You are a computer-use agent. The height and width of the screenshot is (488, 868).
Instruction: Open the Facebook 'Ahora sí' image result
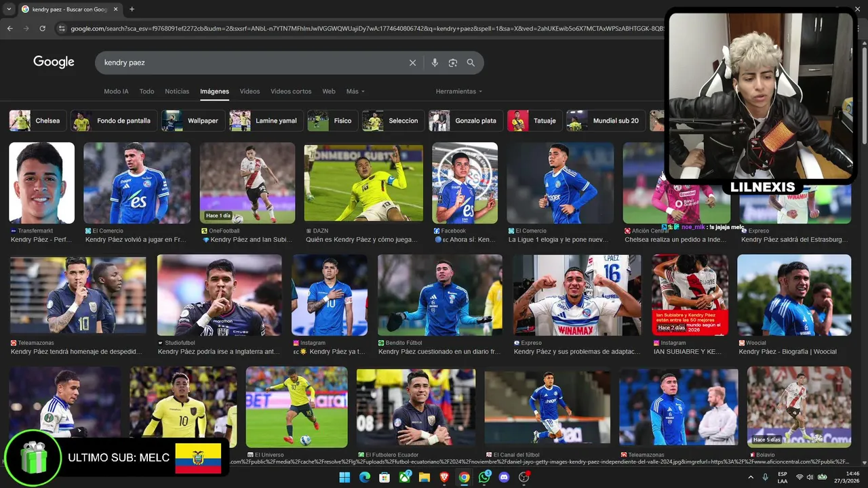465,183
